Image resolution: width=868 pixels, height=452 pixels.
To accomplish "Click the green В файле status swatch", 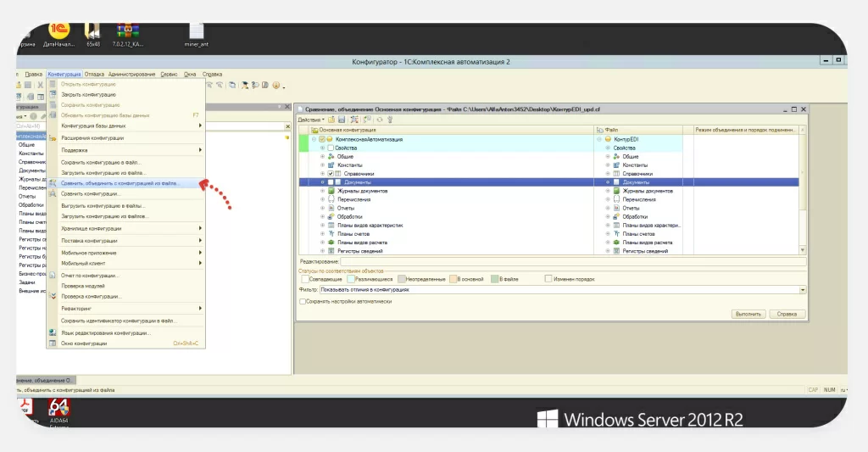I will point(494,279).
